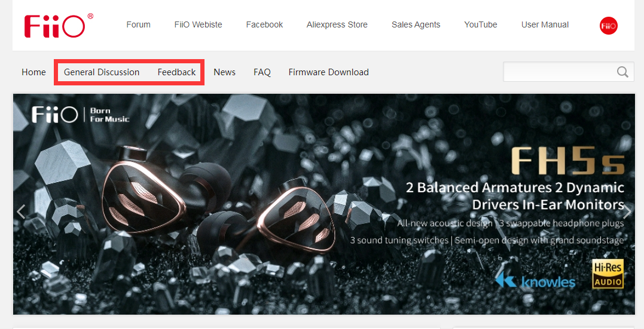Open the Sales Agents page

click(416, 24)
